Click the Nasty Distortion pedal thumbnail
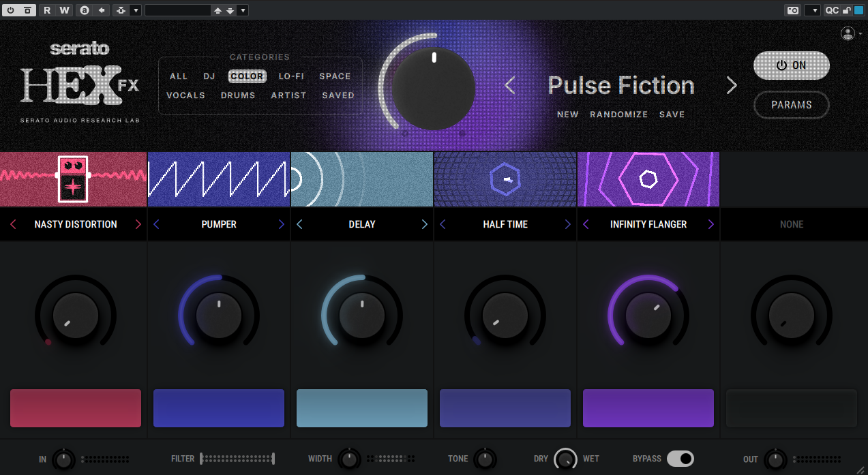 coord(74,179)
